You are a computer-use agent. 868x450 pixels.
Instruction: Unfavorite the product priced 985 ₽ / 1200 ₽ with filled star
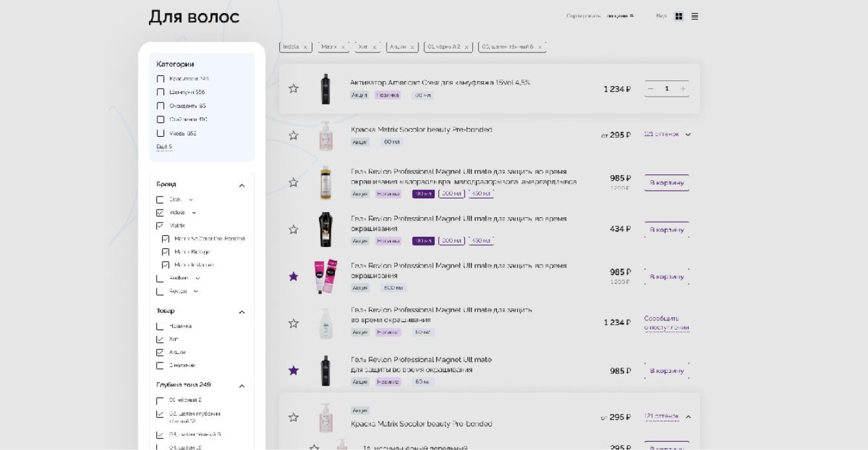(293, 277)
